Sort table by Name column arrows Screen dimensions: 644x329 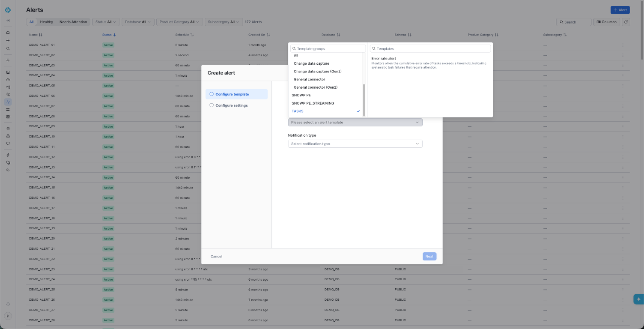pyautogui.click(x=41, y=35)
